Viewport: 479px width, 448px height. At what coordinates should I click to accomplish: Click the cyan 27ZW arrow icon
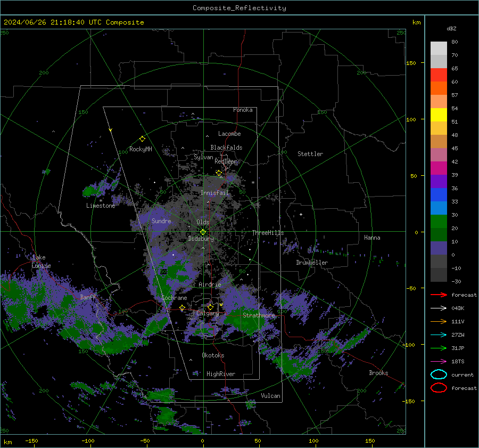(439, 335)
